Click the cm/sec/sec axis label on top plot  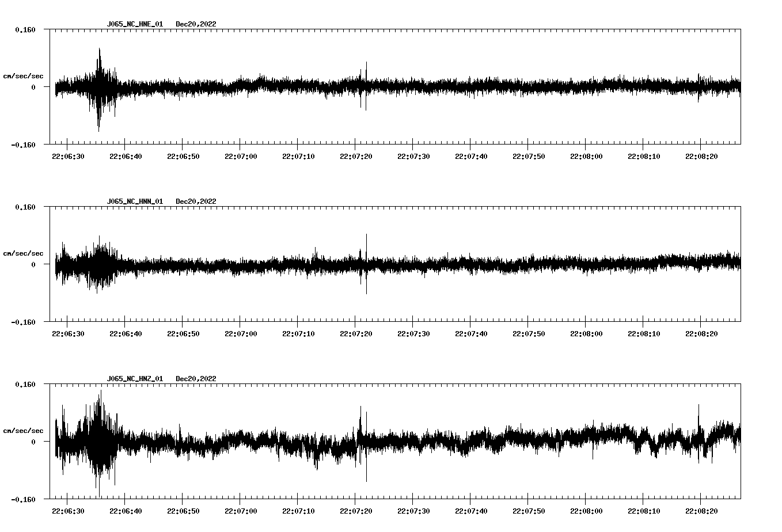[24, 75]
